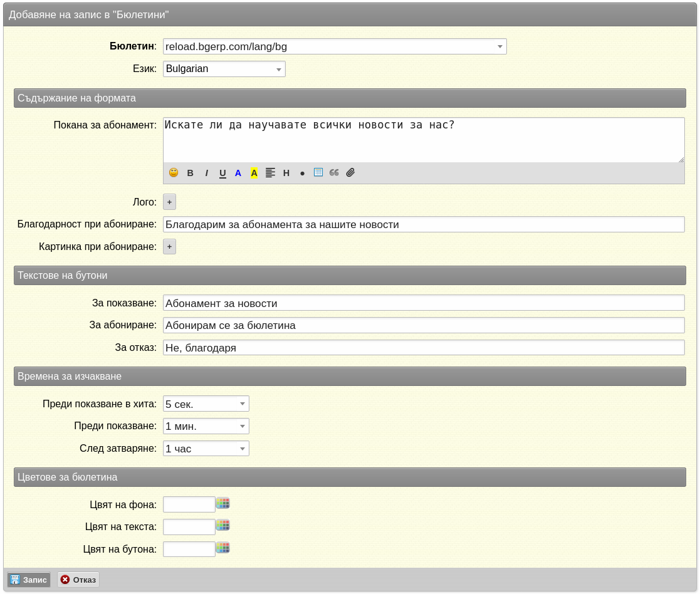Screen dimensions: 700x594
Task: Open the Език language dropdown
Action: tap(224, 69)
